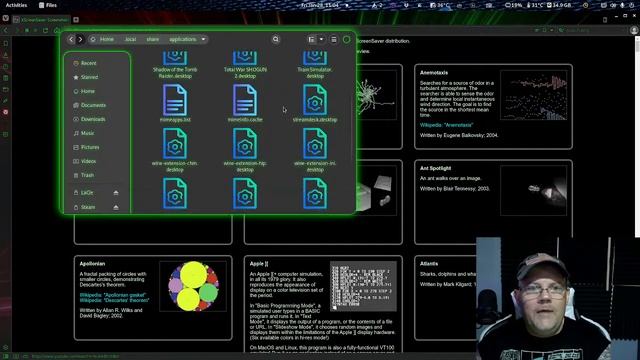The width and height of the screenshot is (640, 360).
Task: Open the Files hamburger menu
Action: [334, 39]
